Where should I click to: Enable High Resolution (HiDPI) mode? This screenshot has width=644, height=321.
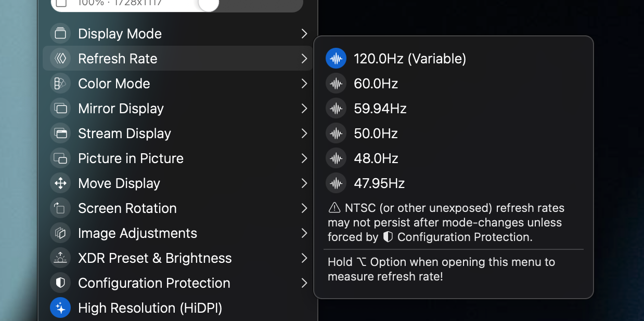[x=150, y=307]
